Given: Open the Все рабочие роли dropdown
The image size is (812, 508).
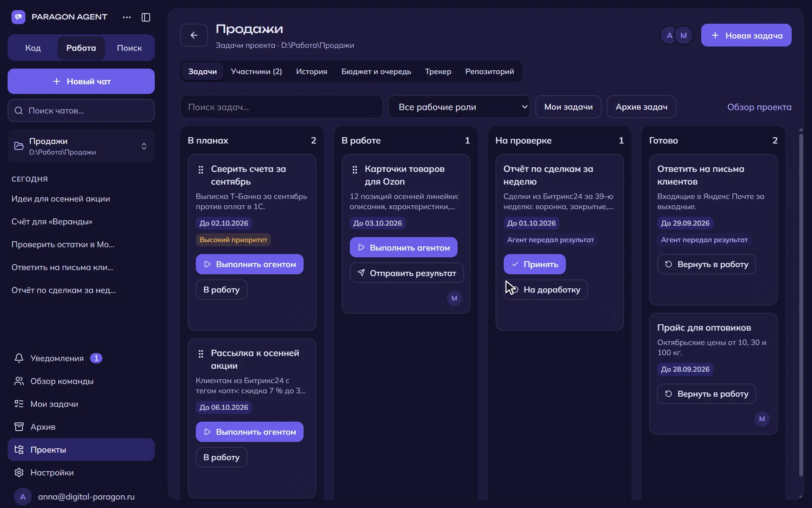Looking at the screenshot, I should click(x=459, y=107).
